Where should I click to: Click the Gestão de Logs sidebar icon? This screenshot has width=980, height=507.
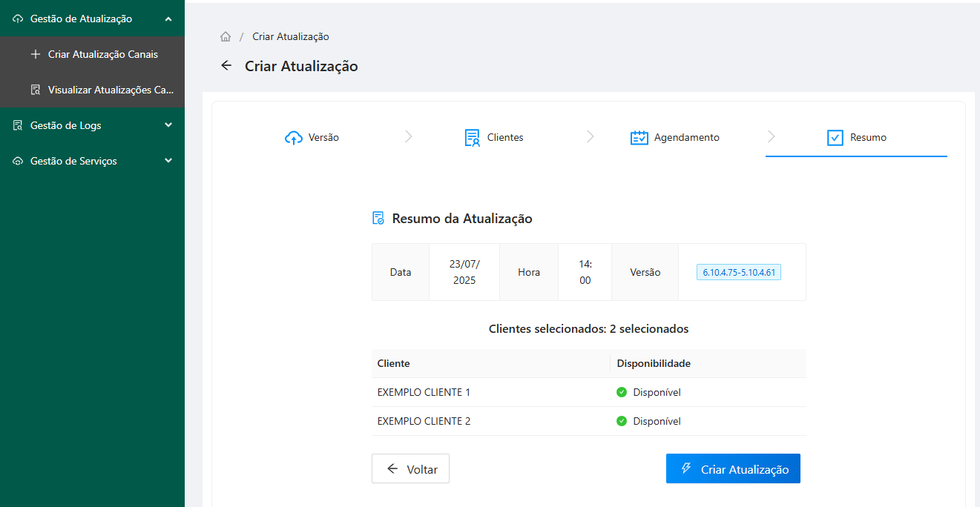[x=19, y=126]
